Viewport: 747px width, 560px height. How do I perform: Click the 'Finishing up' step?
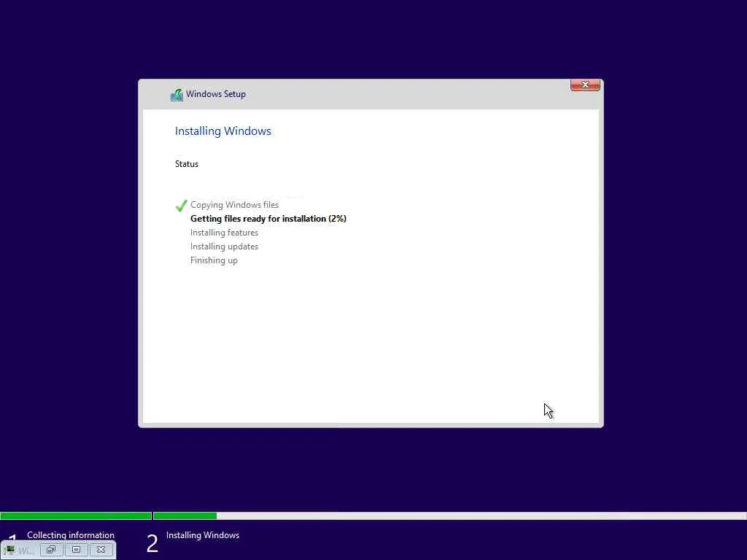(x=214, y=260)
